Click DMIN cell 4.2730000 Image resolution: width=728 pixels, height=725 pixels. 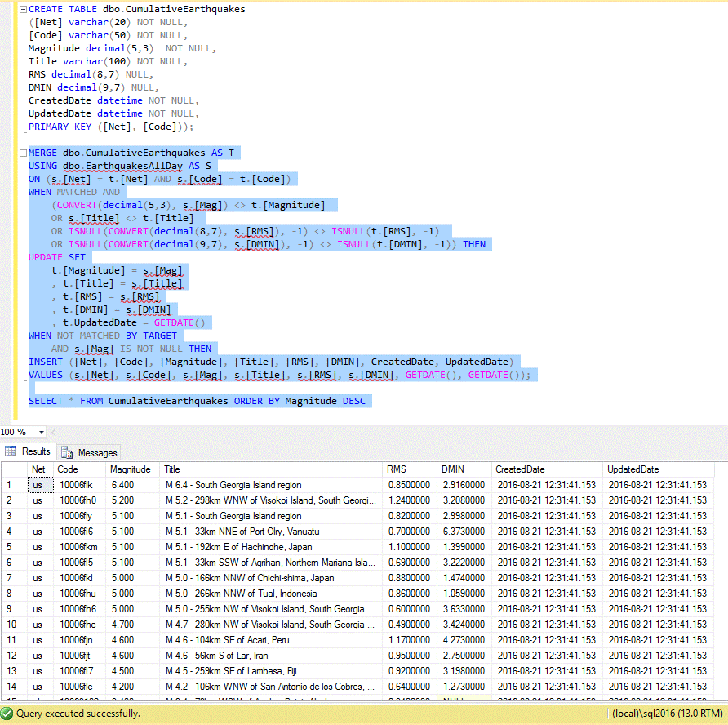click(x=464, y=640)
